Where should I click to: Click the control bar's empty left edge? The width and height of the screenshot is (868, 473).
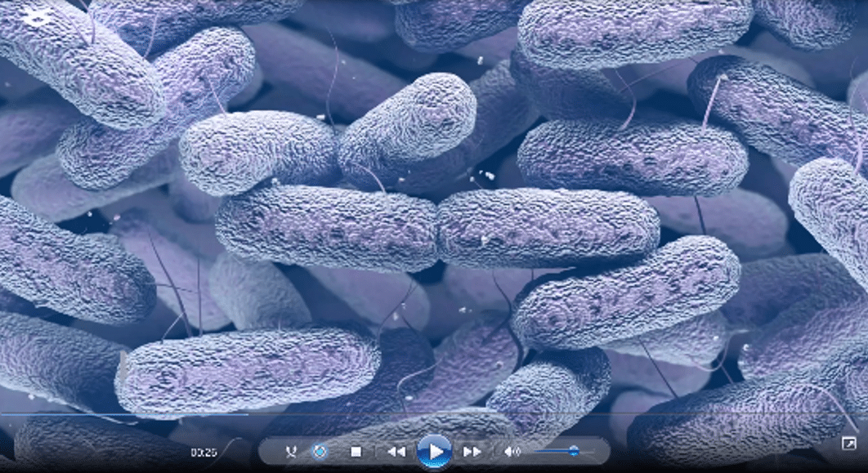[268, 452]
